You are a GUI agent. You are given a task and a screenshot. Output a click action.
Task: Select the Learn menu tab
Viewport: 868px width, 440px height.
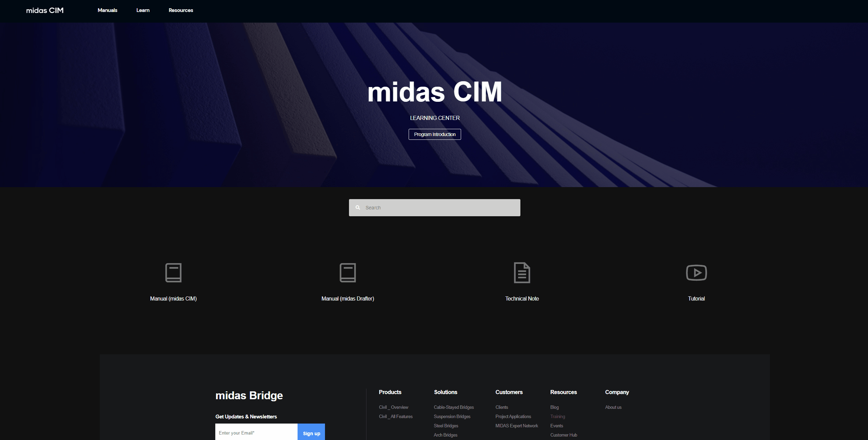click(x=143, y=10)
